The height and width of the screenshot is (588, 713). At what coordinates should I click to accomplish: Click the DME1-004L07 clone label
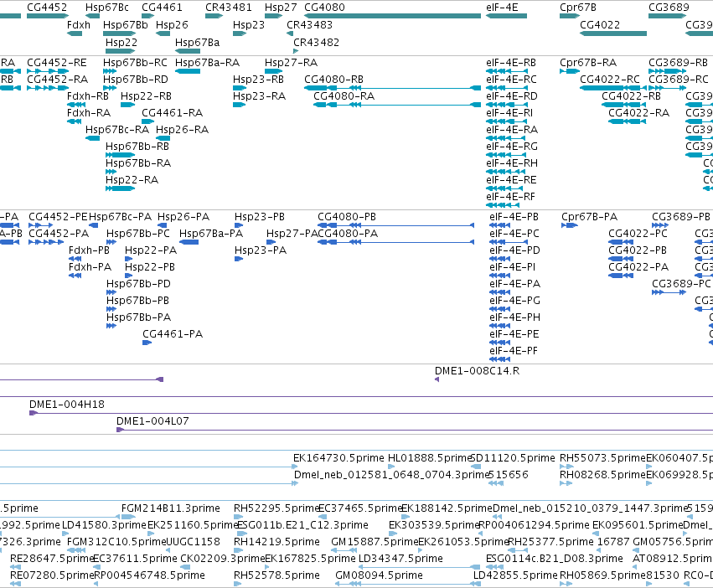point(152,421)
